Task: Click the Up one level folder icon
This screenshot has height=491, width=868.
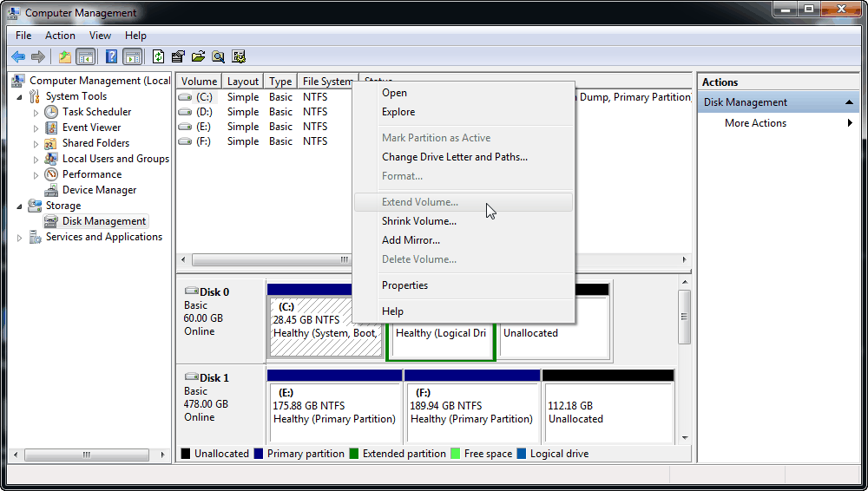Action: (x=65, y=56)
